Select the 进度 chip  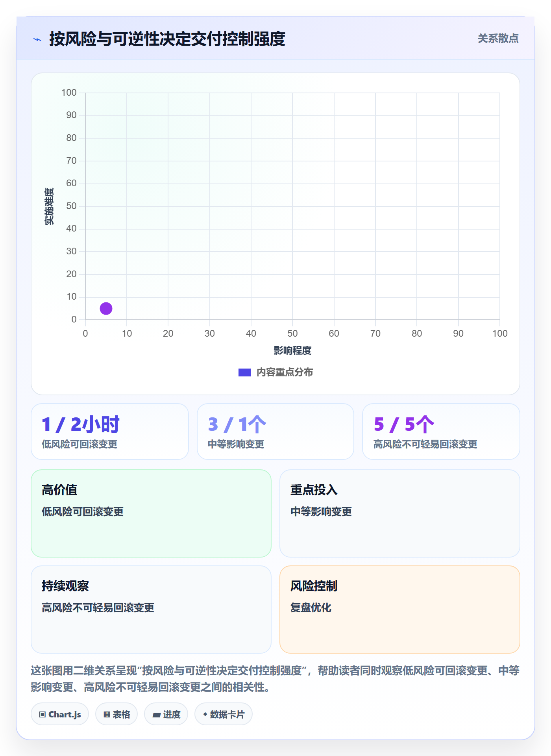(x=166, y=714)
